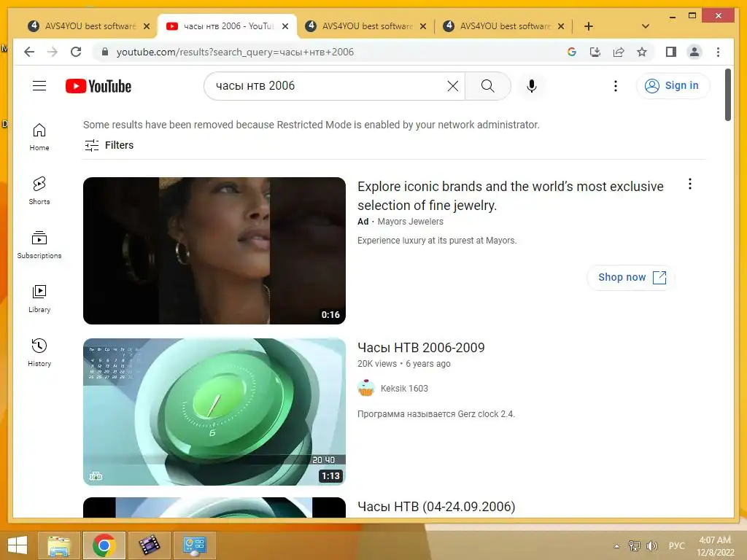Open the Keksik 1603 channel name
Image resolution: width=747 pixels, height=560 pixels.
404,389
